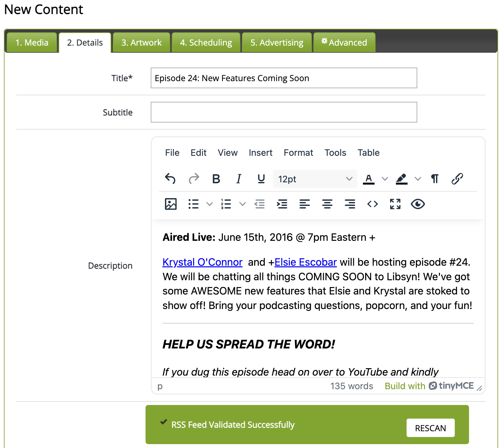
Task: Click the Undo arrow icon
Action: click(170, 178)
